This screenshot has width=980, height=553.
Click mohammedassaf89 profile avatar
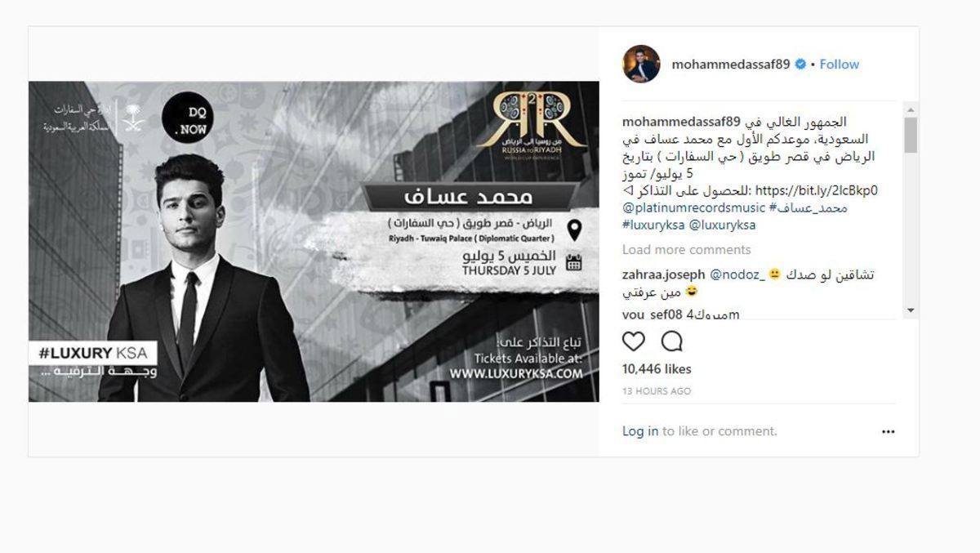pyautogui.click(x=641, y=65)
